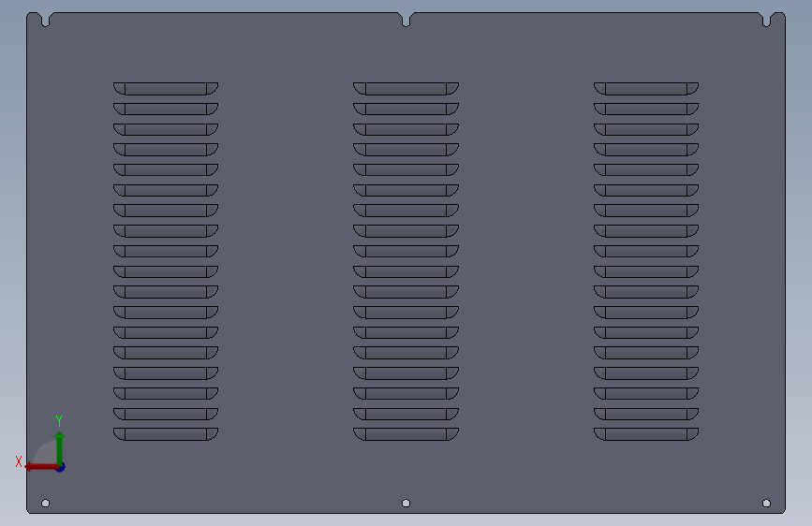Select the topmost louver in the left column
Image resolution: width=812 pixels, height=526 pixels.
(166, 89)
